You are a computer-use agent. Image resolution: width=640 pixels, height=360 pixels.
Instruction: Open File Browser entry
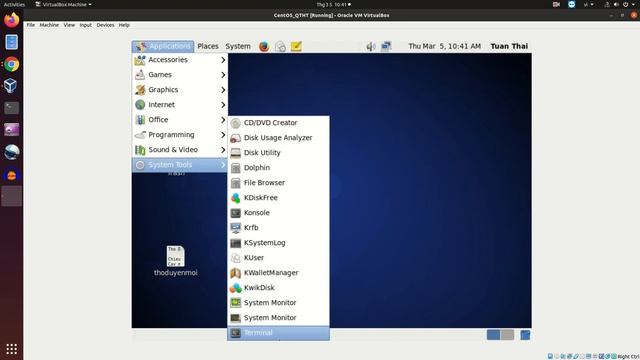[278, 183]
